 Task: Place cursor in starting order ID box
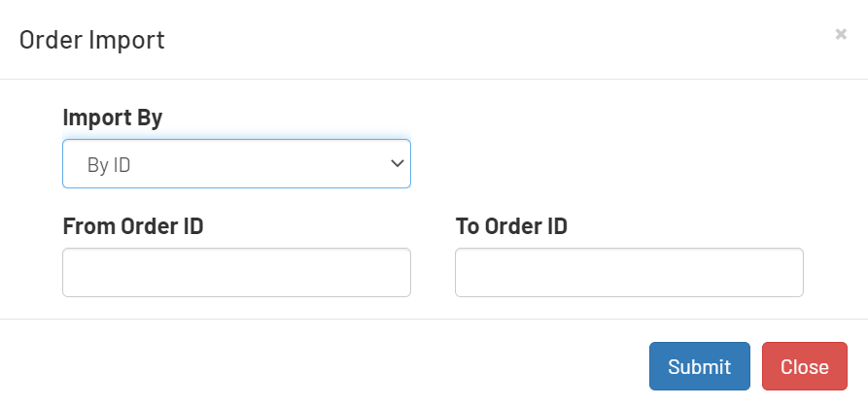point(236,272)
